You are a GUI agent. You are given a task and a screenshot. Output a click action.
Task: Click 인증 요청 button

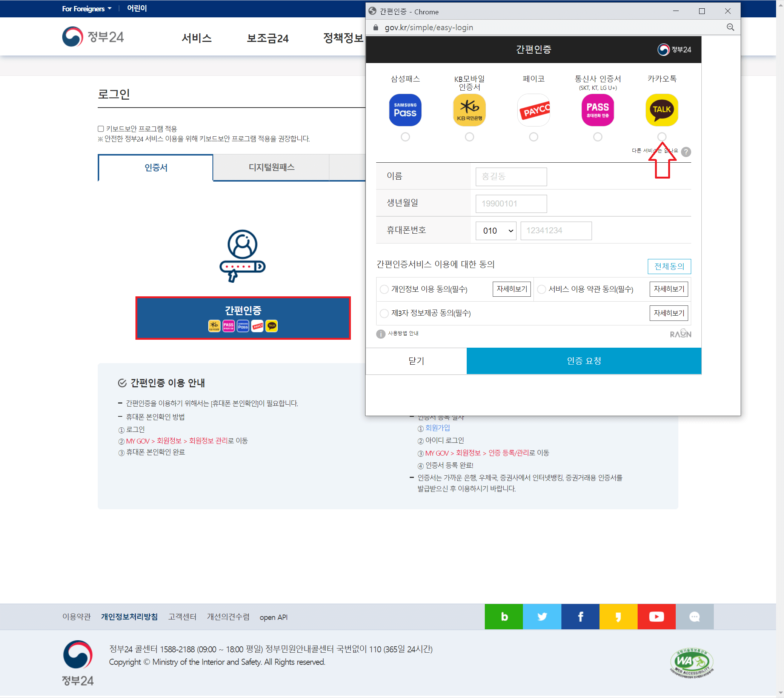coord(583,360)
